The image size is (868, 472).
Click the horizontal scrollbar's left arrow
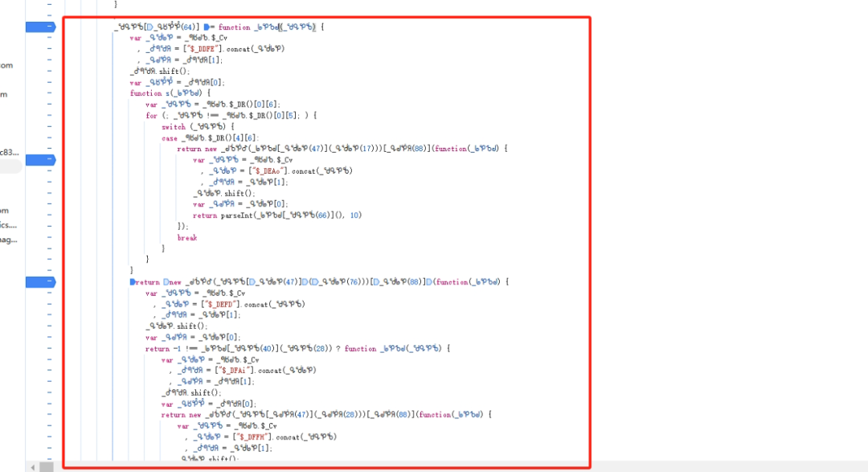(x=32, y=466)
